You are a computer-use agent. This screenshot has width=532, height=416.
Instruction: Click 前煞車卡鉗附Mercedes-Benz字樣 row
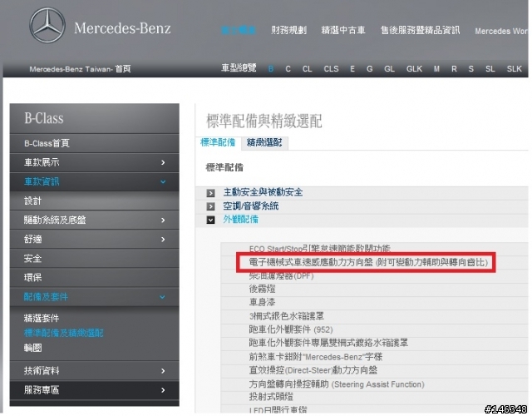374,357
